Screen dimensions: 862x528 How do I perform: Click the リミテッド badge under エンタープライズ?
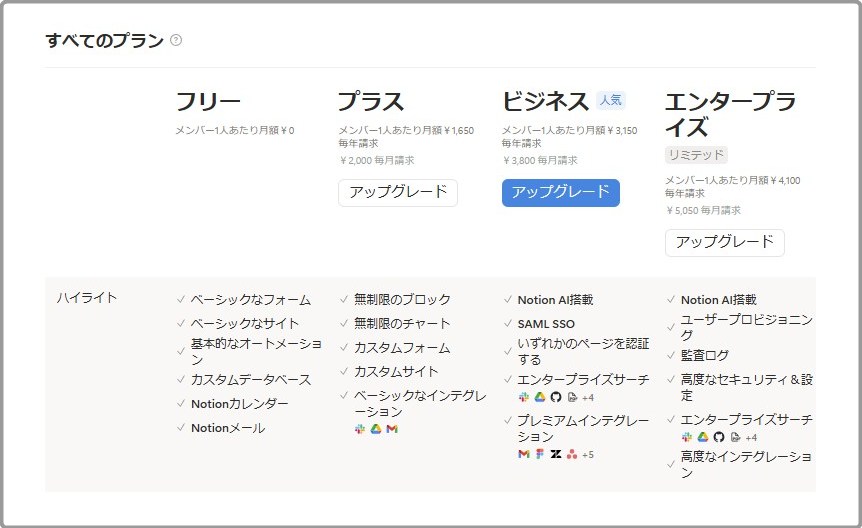click(696, 155)
